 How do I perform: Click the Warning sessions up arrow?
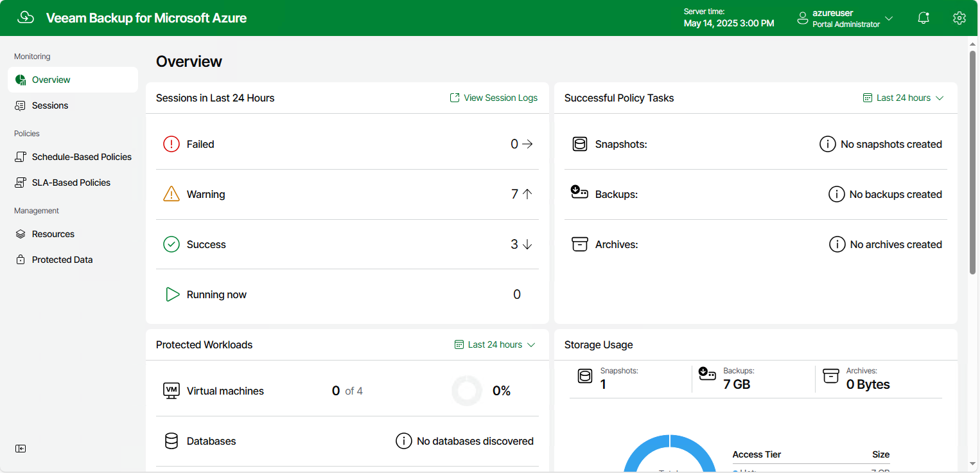click(527, 194)
